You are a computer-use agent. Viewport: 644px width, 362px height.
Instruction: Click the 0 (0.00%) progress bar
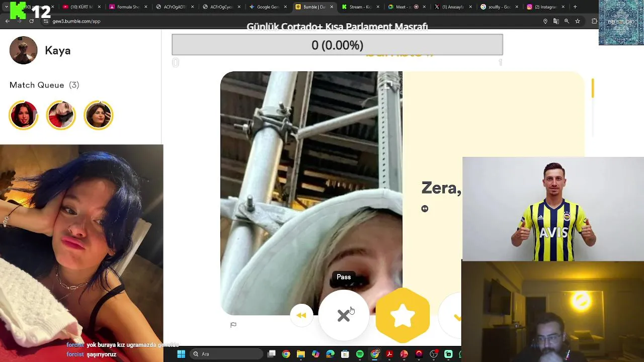point(337,45)
